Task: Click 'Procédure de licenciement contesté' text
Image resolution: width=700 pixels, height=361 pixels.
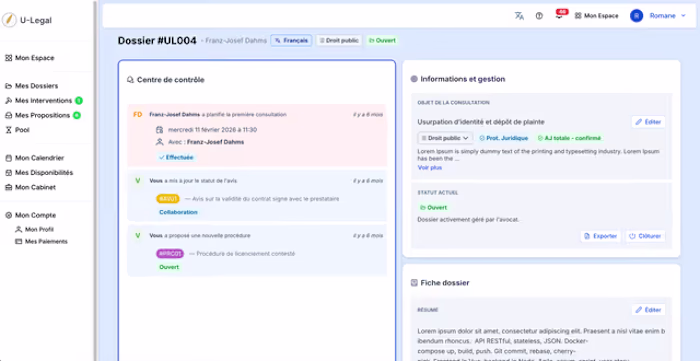Action: (246, 253)
